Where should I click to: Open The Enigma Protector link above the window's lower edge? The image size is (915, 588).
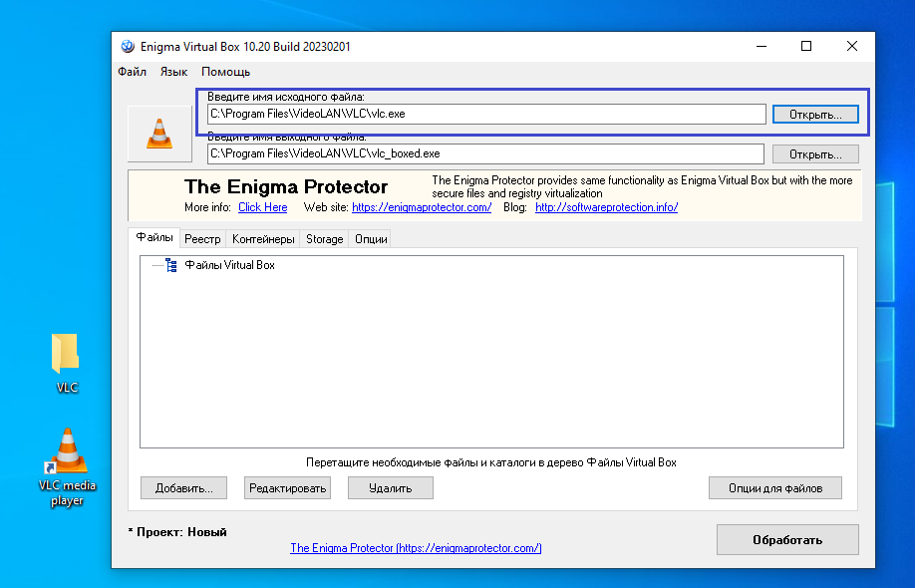pyautogui.click(x=416, y=548)
